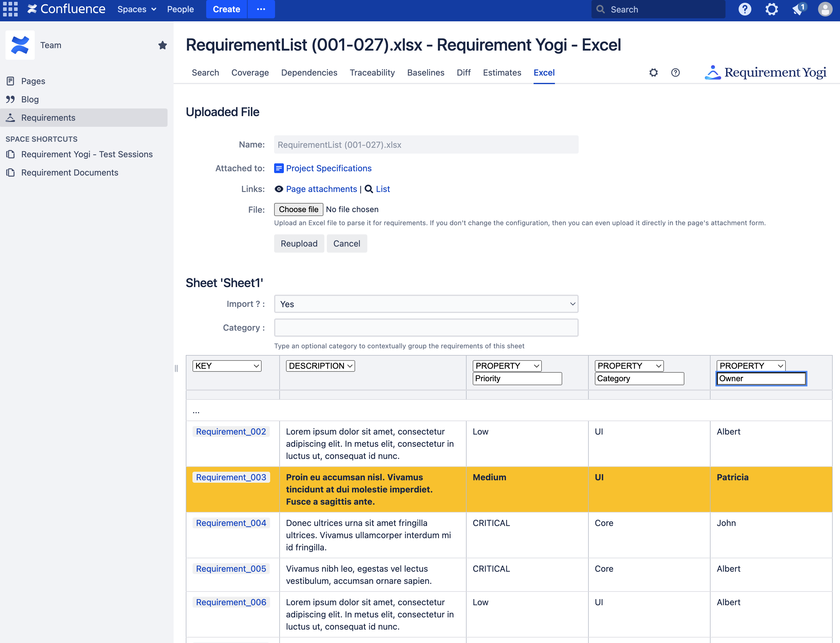Open Requirement Yogi settings gear icon
Image resolution: width=840 pixels, height=643 pixels.
pyautogui.click(x=653, y=73)
